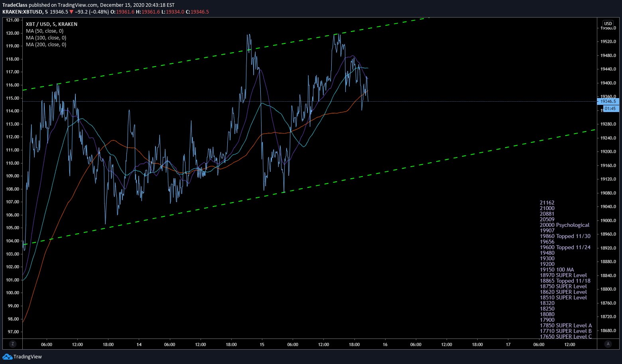Select the MA (200, close, 0) indicator legend
The width and height of the screenshot is (622, 364).
coord(46,45)
